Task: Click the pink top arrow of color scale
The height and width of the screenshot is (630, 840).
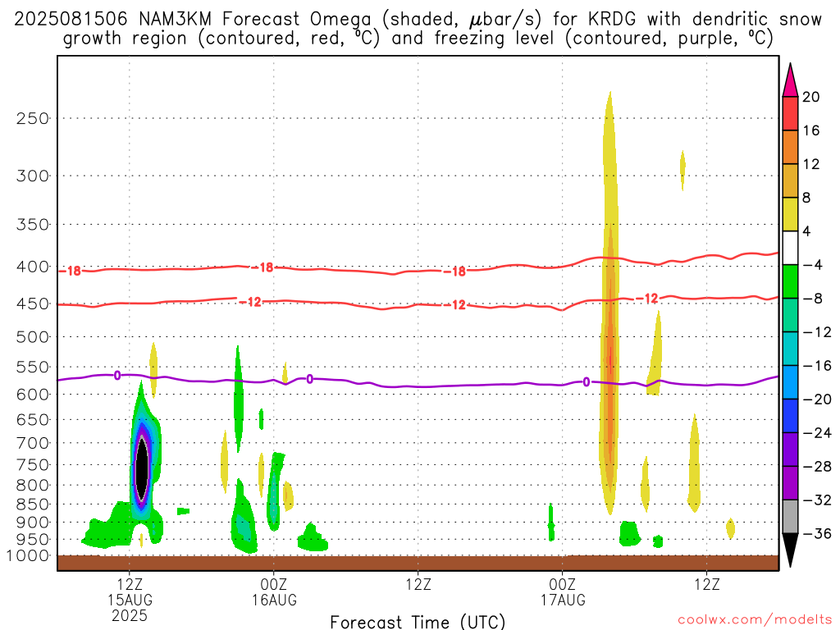Action: tap(790, 80)
